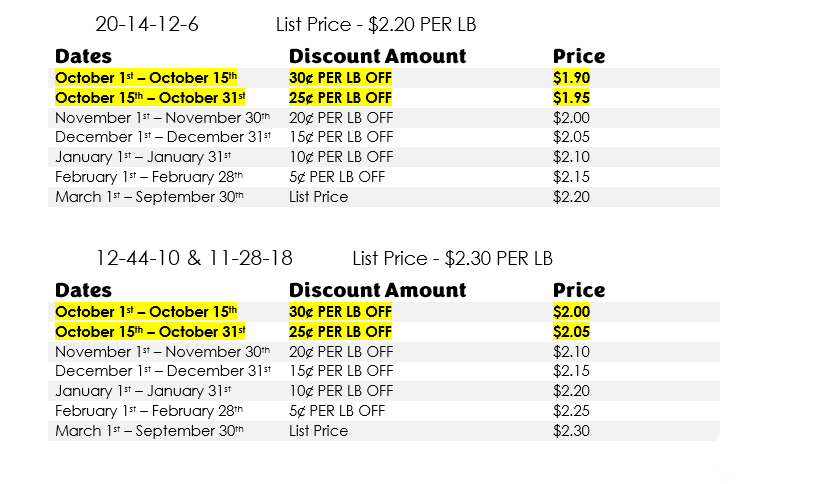
Task: Click the 12-44-10 & 11-28-18 heading
Action: click(x=194, y=258)
